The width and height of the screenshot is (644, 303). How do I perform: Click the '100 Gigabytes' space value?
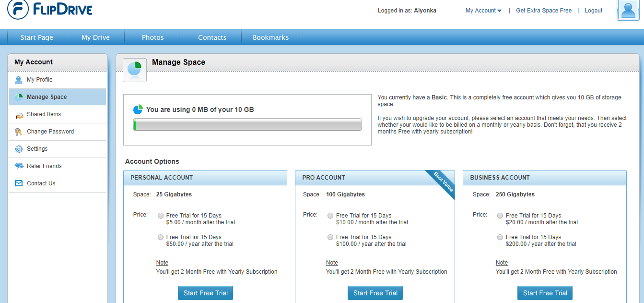[x=345, y=194]
